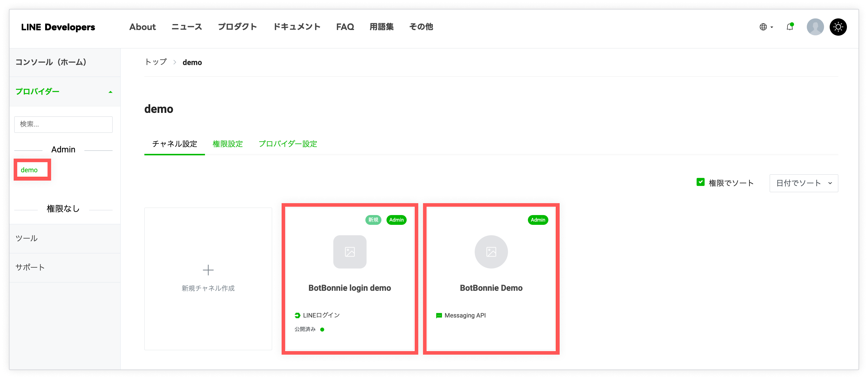868x379 pixels.
Task: Click BotBonnie Demo round placeholder image
Action: point(491,252)
